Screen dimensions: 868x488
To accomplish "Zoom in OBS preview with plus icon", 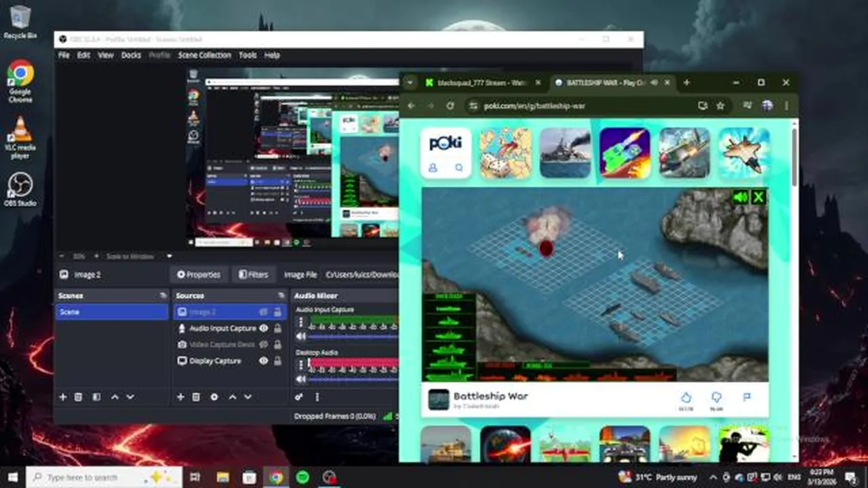I will (96, 256).
